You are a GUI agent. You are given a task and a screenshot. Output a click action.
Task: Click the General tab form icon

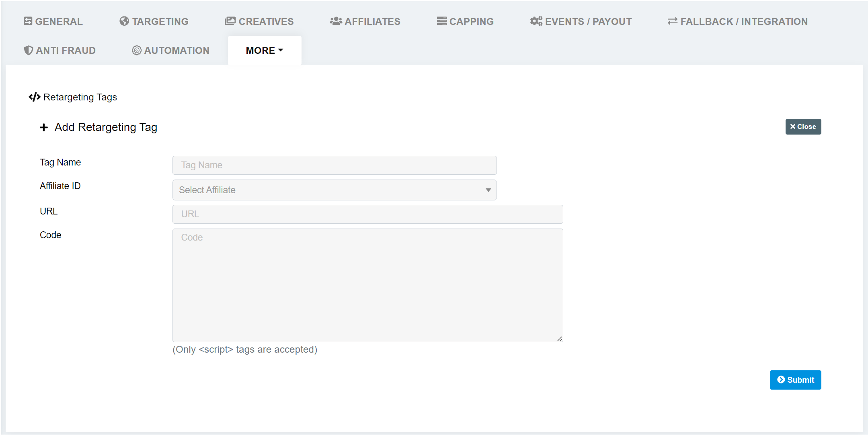(28, 21)
